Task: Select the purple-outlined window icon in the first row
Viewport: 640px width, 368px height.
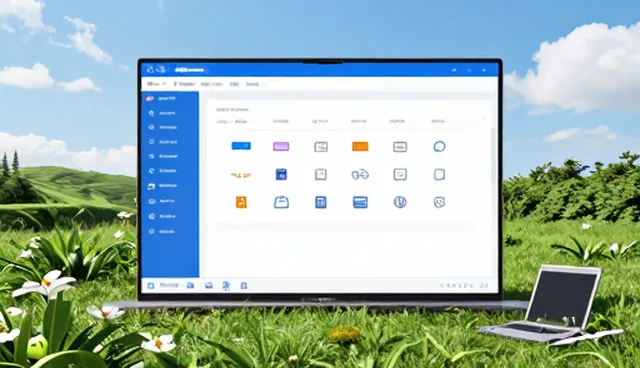Action: coord(400,146)
